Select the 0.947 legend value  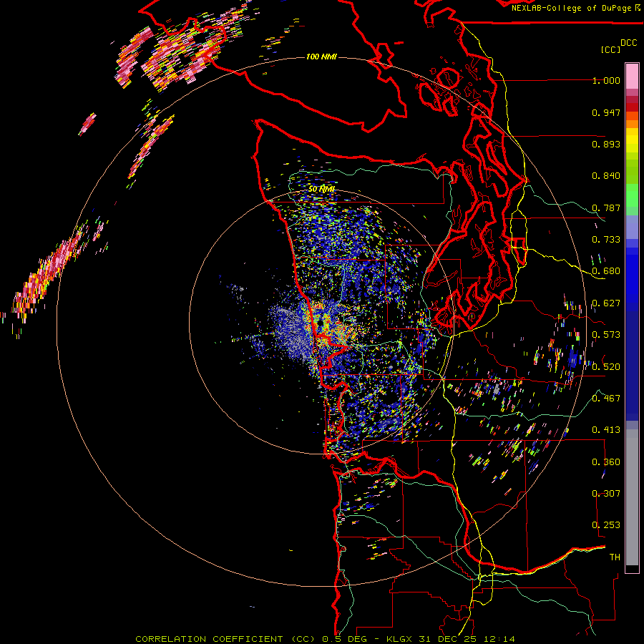[606, 112]
